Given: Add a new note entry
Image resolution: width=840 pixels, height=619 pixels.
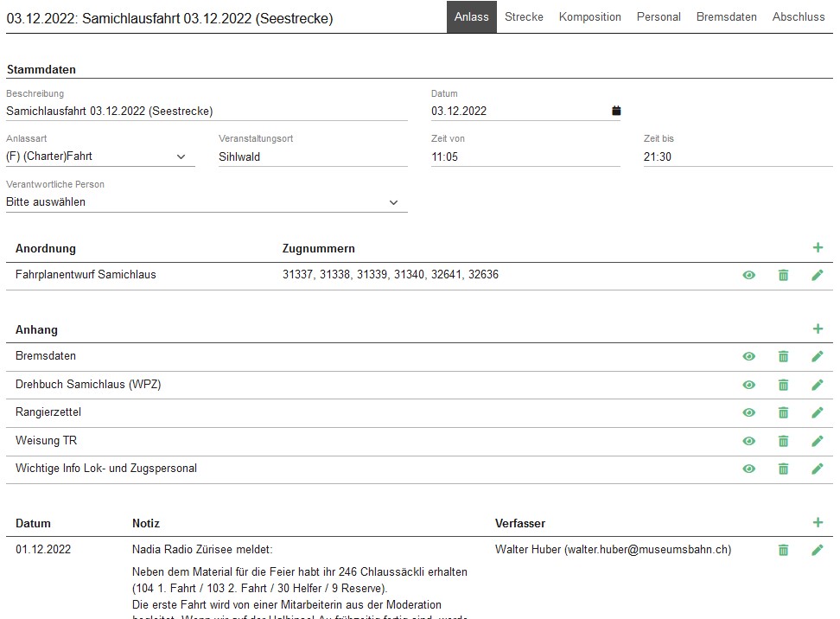Looking at the screenshot, I should 818,522.
